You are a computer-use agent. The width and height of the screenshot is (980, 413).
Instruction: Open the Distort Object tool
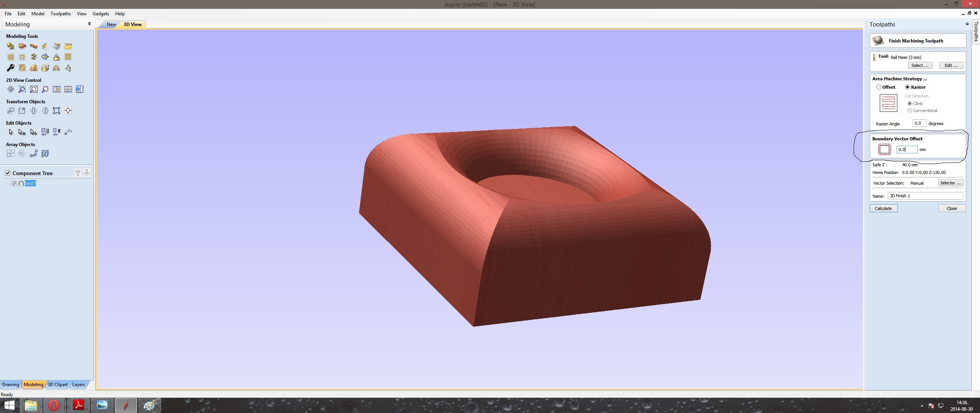(x=56, y=111)
